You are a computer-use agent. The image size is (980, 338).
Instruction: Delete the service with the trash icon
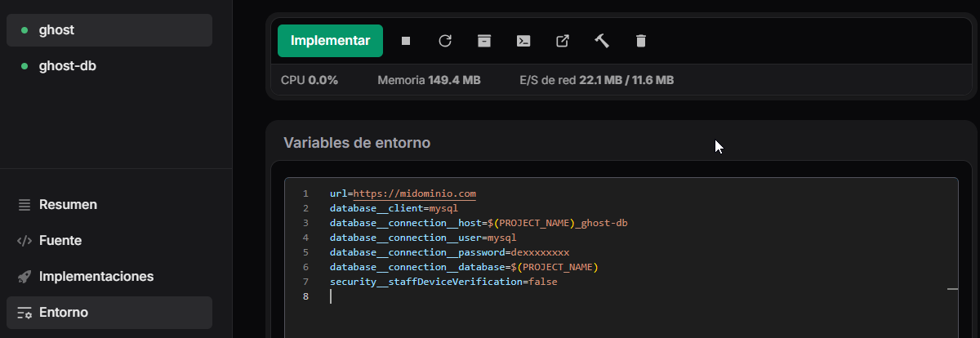[641, 41]
